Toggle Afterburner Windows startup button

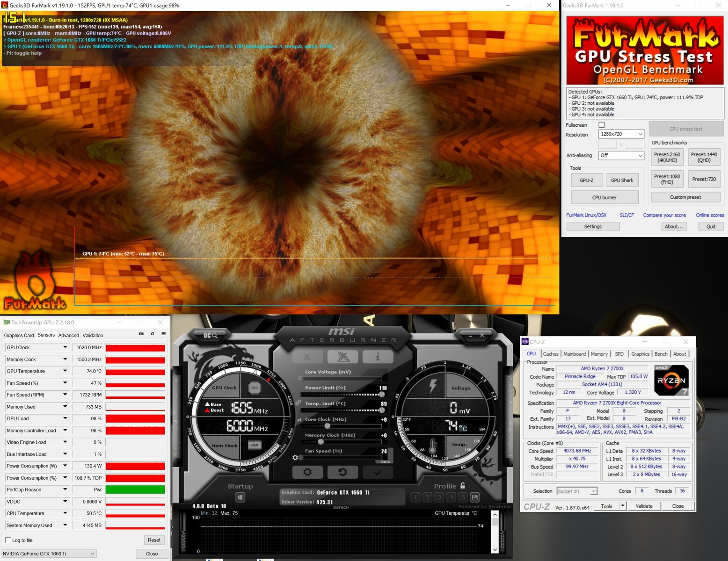[240, 497]
